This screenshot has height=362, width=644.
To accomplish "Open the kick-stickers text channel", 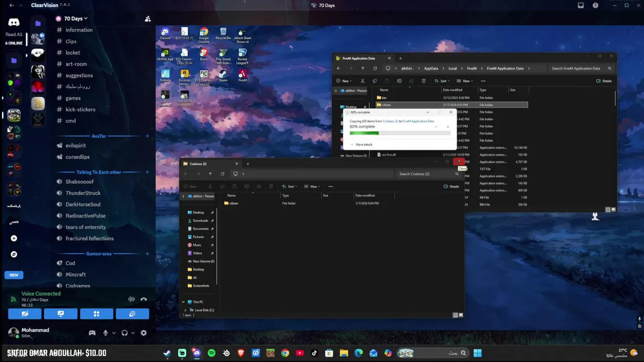I will (80, 110).
